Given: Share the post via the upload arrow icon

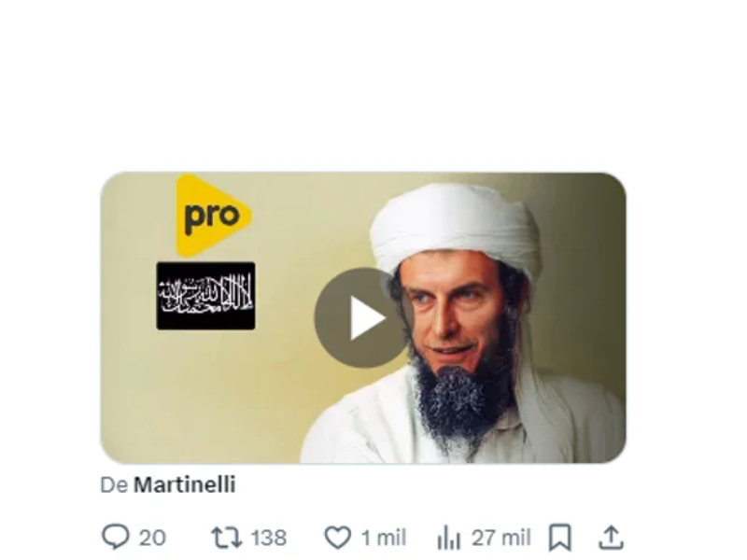Looking at the screenshot, I should [611, 538].
